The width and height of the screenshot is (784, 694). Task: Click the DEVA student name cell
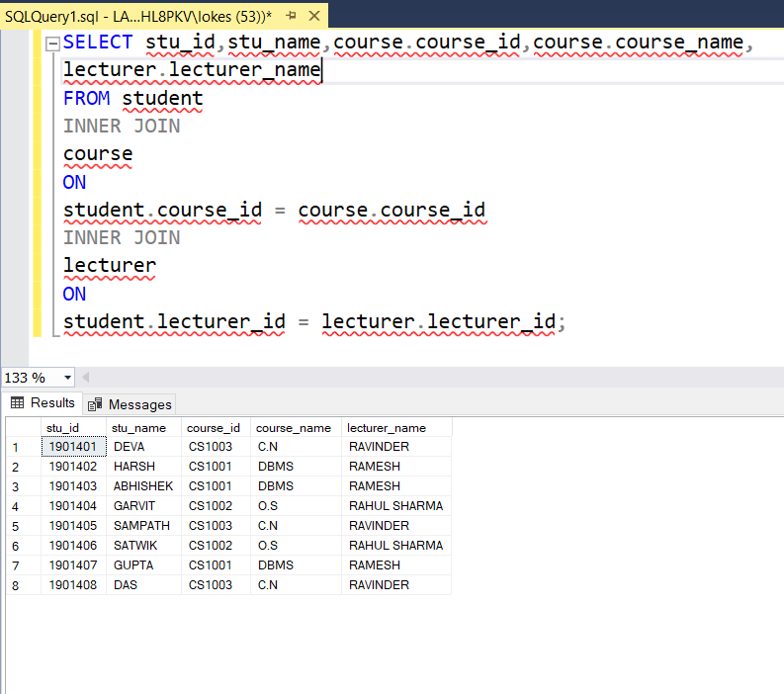click(144, 447)
